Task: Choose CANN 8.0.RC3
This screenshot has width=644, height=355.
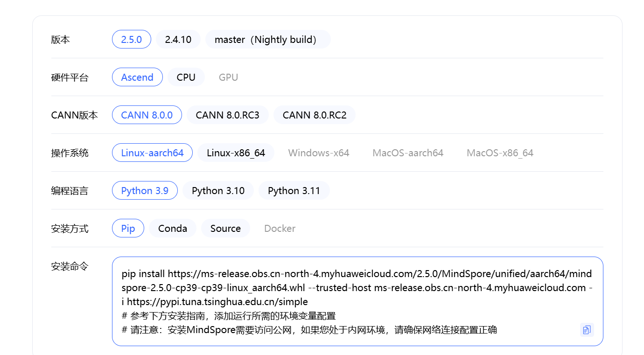Action: tap(228, 115)
